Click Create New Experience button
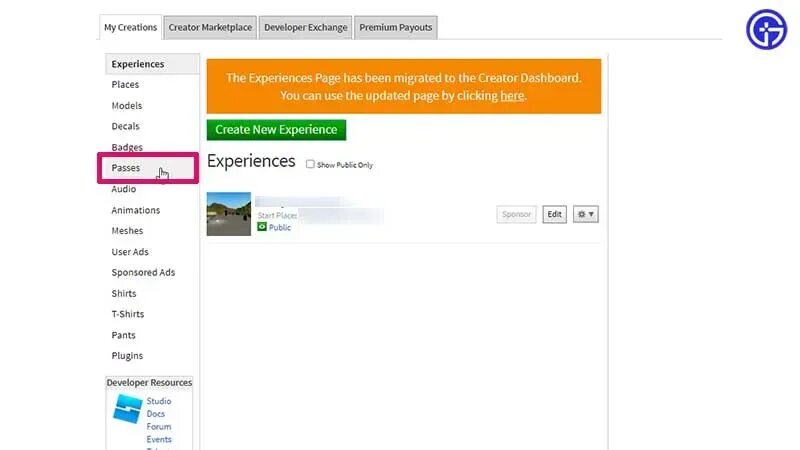 tap(276, 130)
